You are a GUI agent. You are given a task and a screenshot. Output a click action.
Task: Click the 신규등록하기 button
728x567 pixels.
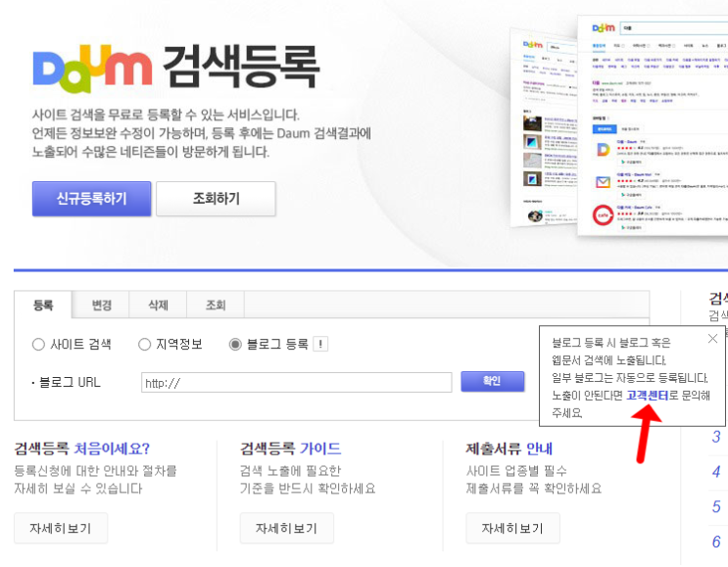[x=91, y=199]
